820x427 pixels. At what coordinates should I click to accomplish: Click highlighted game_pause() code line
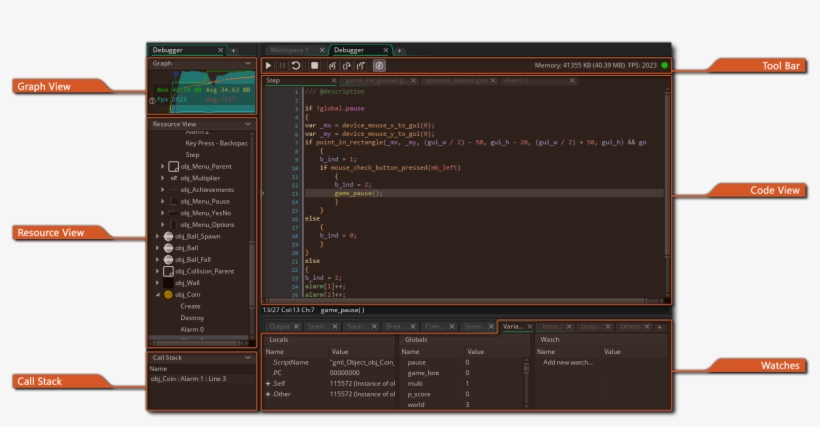pos(484,193)
